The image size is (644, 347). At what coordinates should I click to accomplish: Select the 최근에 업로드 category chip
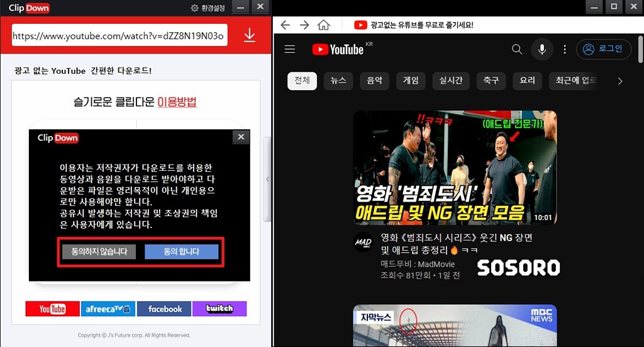pyautogui.click(x=574, y=81)
